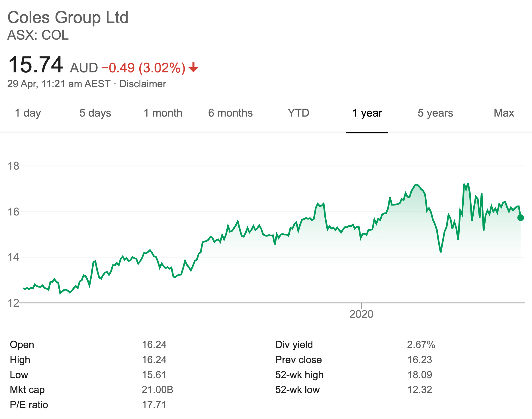532x419 pixels.
Task: Show the 6 months chart range
Action: (x=230, y=113)
